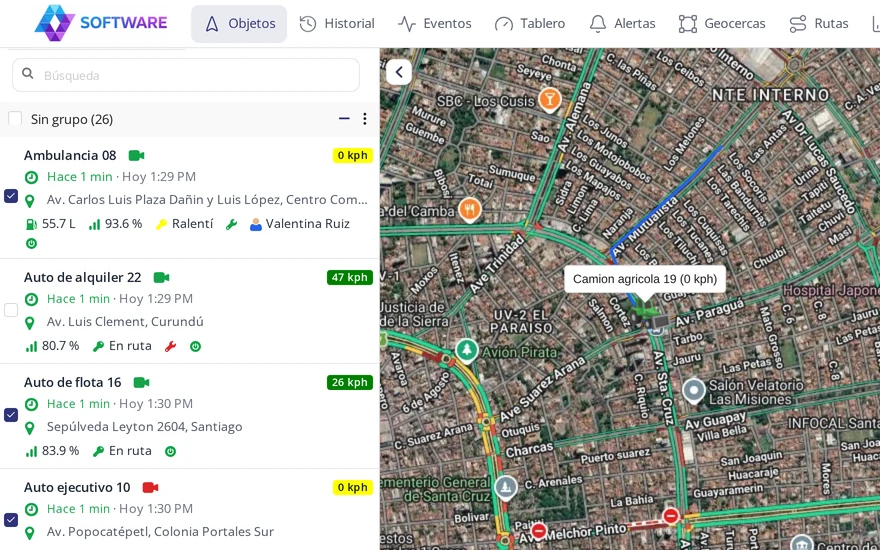Click Auto de flota 16 camera icon

[x=141, y=382]
